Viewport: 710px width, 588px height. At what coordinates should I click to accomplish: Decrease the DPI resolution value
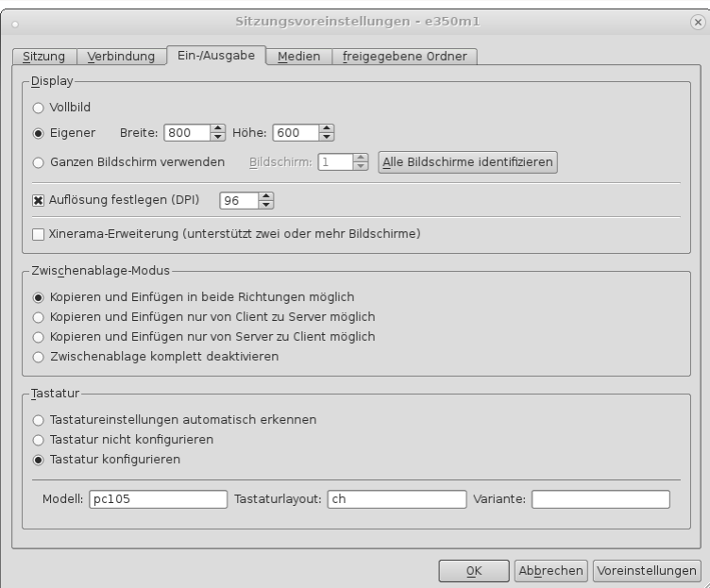click(266, 204)
